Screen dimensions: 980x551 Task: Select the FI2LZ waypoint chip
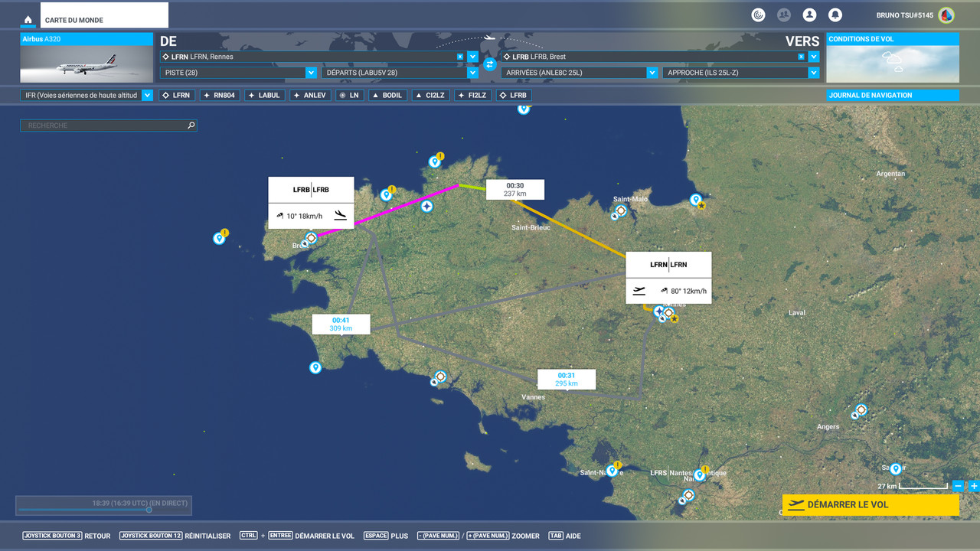point(472,96)
